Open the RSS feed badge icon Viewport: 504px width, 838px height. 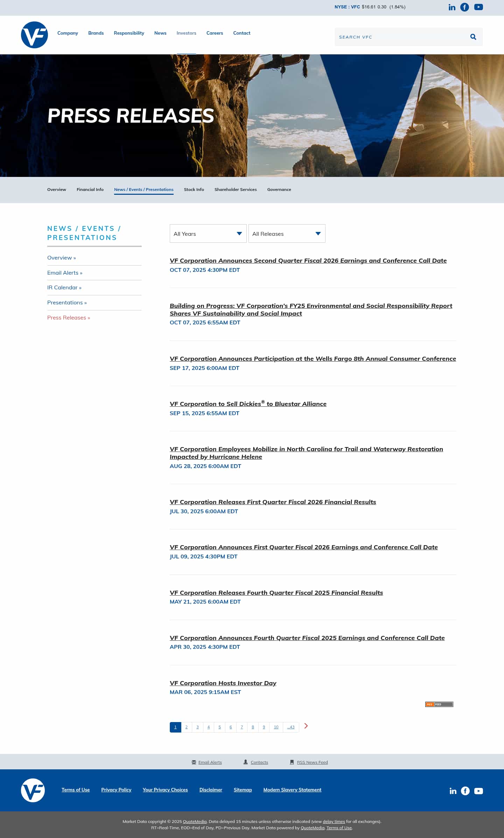[439, 704]
